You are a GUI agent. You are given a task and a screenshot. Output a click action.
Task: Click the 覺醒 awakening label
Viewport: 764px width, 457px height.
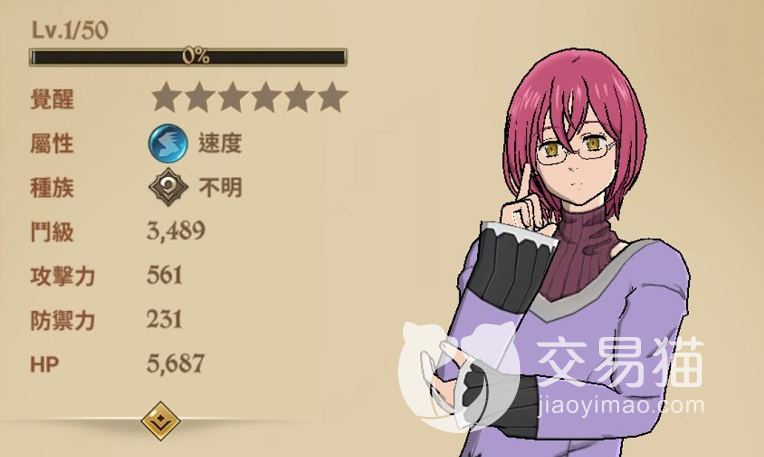pos(52,99)
